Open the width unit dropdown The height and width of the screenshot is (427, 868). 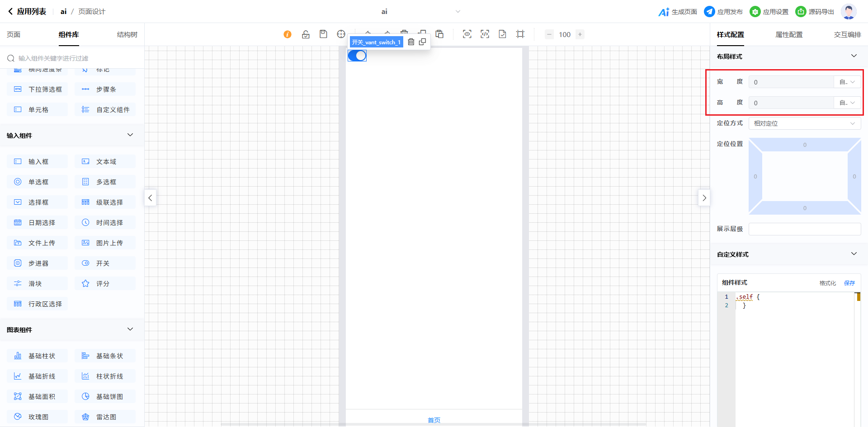pos(847,82)
